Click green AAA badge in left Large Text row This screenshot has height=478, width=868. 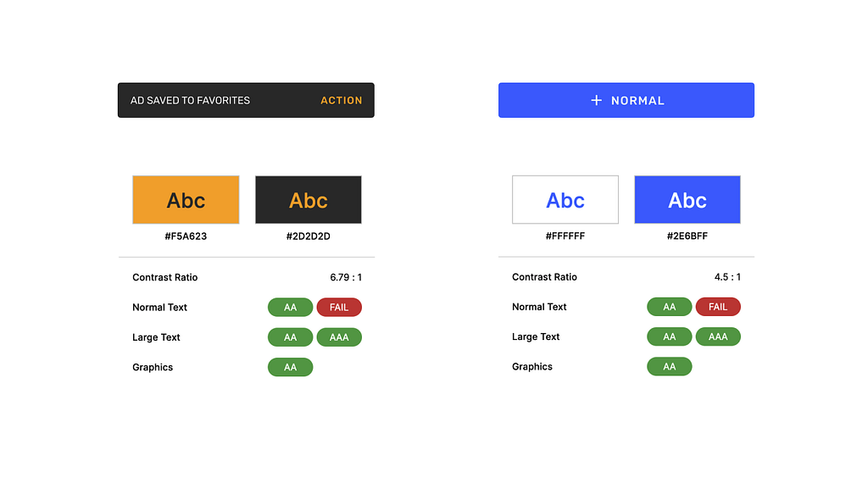(x=339, y=337)
